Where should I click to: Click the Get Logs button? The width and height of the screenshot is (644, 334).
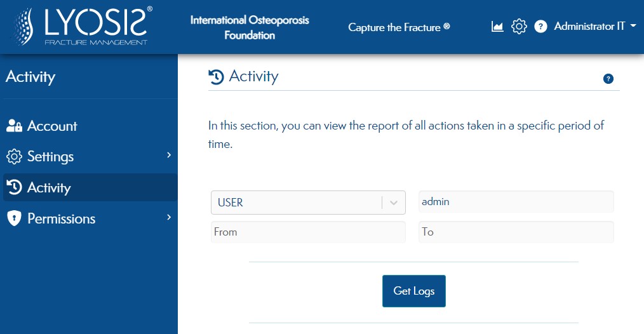click(x=414, y=291)
